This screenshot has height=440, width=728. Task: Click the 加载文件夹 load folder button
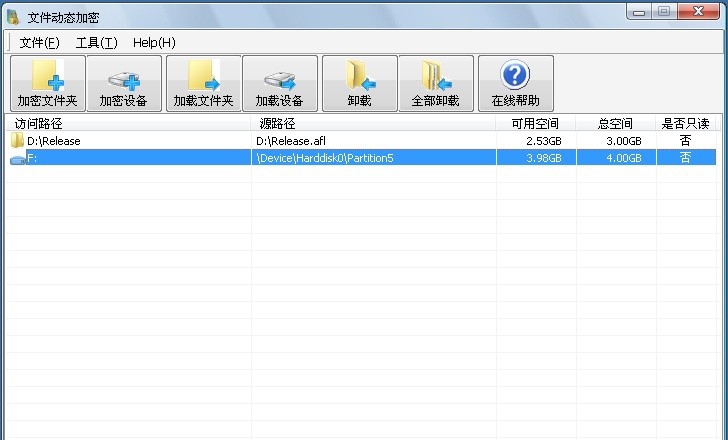(203, 84)
